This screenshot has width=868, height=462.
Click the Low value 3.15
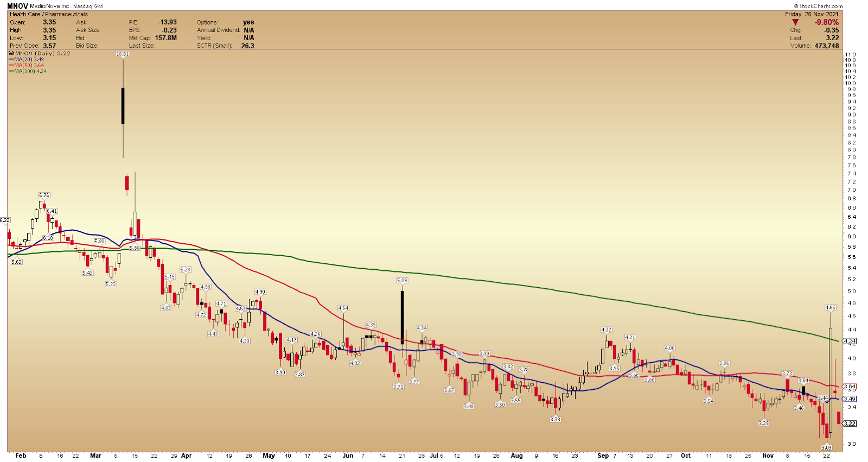(x=49, y=38)
